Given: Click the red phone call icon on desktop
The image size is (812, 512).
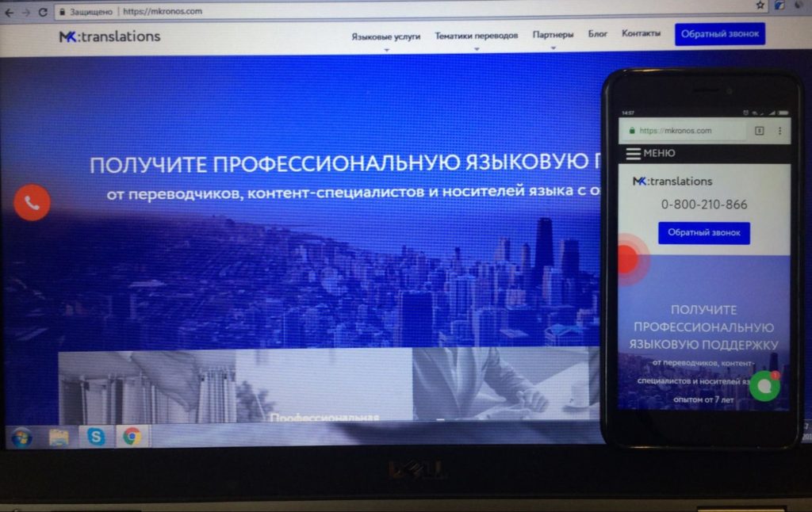Looking at the screenshot, I should pos(32,202).
